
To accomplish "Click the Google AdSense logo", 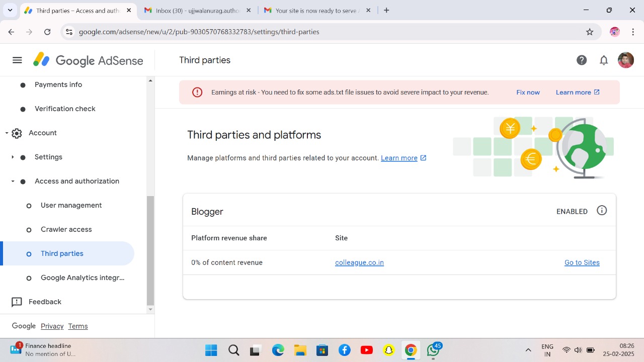I will 88,60.
